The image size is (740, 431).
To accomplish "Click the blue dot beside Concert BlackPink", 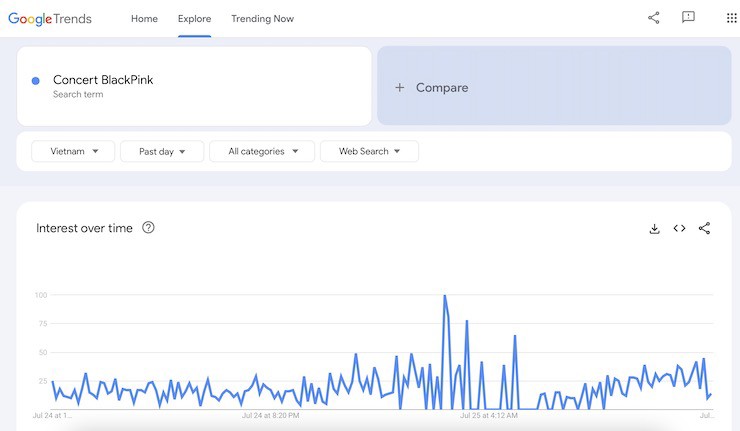I will [x=36, y=81].
